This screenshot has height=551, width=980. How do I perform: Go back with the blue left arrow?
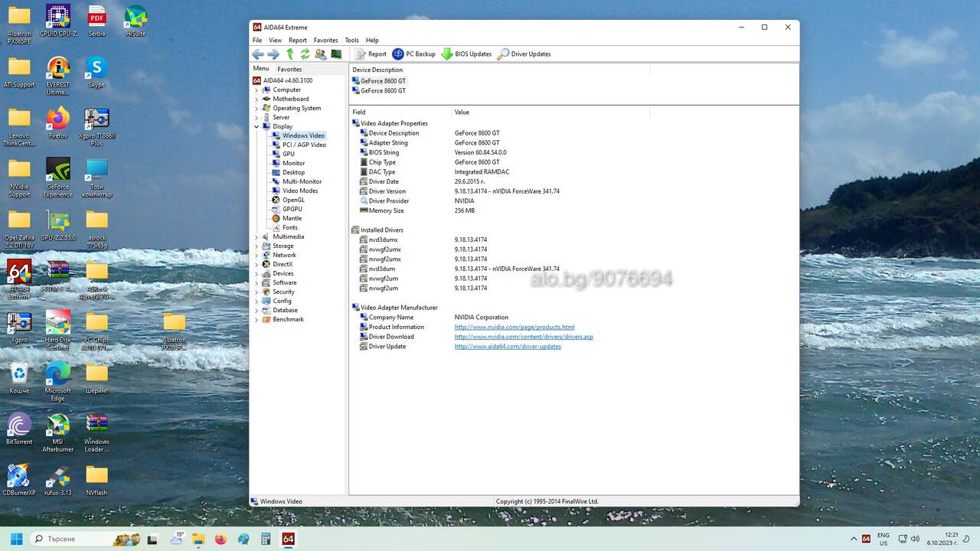click(258, 54)
